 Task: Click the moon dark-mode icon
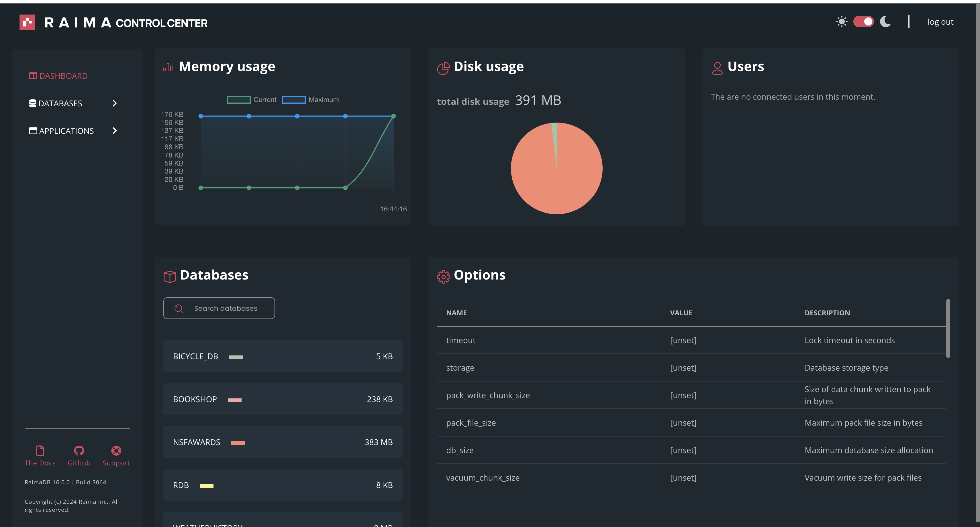[885, 22]
